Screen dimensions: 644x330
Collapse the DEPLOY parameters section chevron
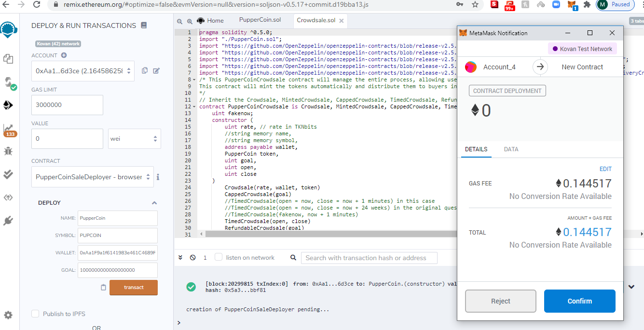pos(154,203)
